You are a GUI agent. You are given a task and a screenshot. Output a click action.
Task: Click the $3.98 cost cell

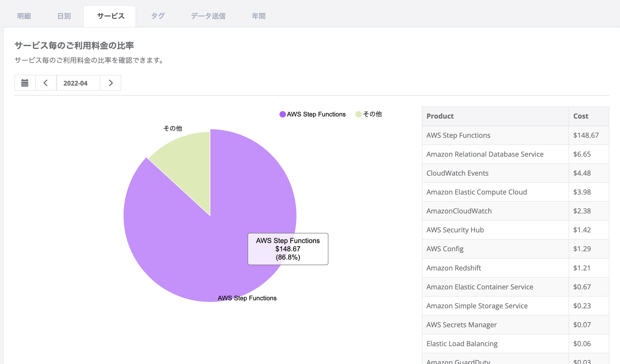(x=589, y=192)
